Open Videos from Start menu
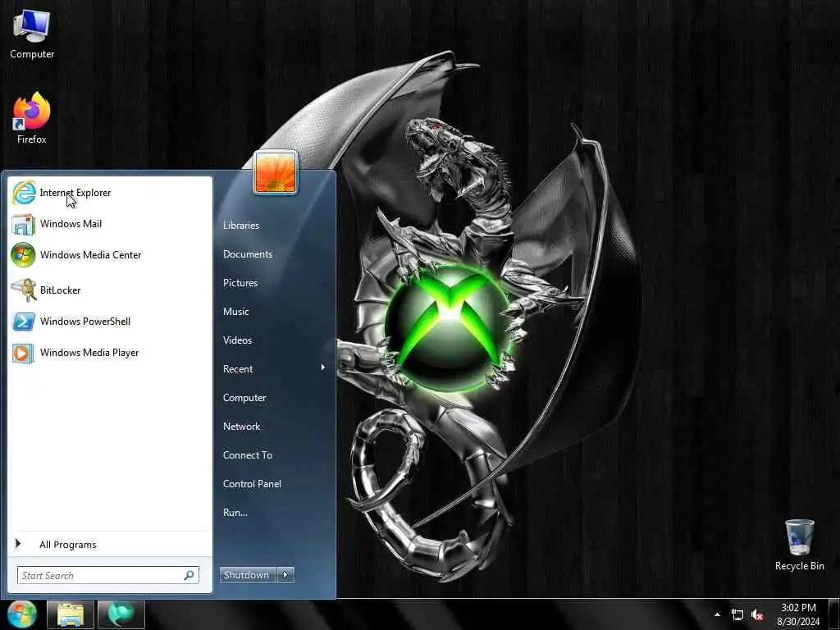The image size is (840, 630). (x=237, y=340)
